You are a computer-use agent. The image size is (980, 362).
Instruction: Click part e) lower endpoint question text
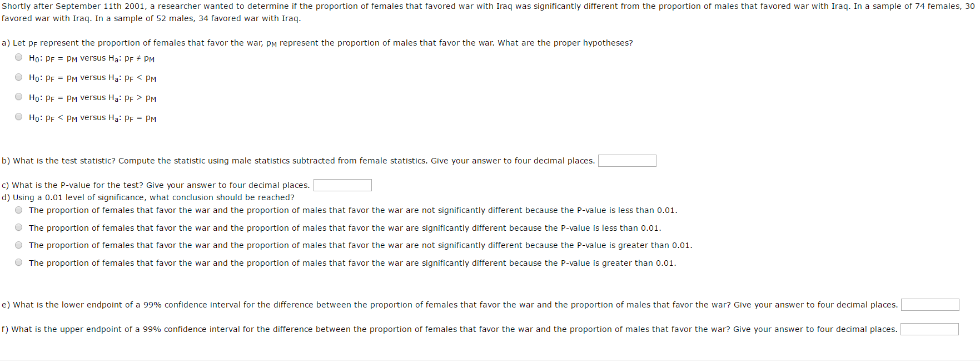(449, 305)
